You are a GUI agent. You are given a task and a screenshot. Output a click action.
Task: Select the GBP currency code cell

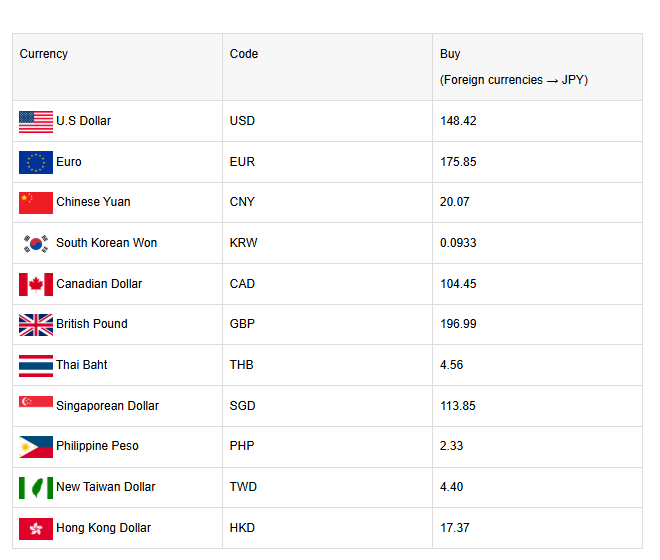click(x=242, y=324)
